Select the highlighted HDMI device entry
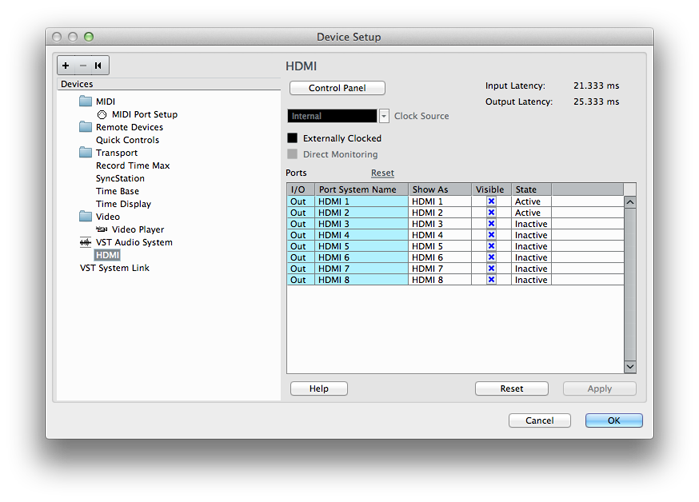Viewport: 699px width, 502px height. [x=107, y=255]
